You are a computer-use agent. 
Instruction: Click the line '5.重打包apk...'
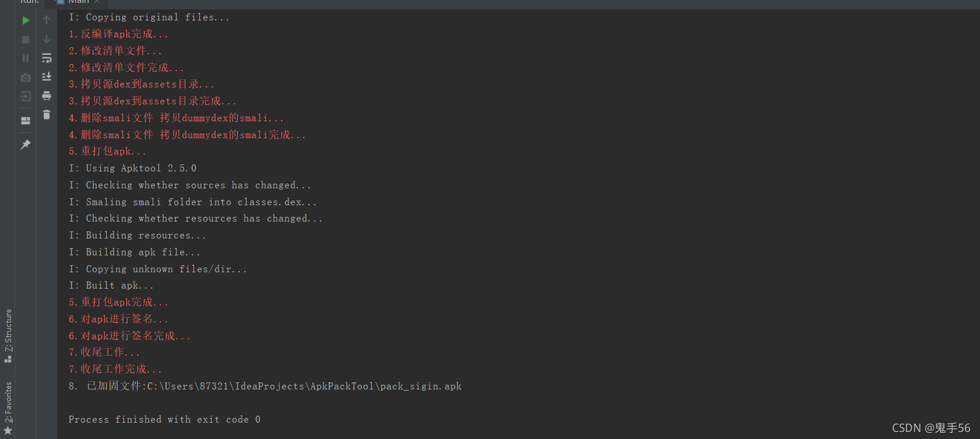107,152
